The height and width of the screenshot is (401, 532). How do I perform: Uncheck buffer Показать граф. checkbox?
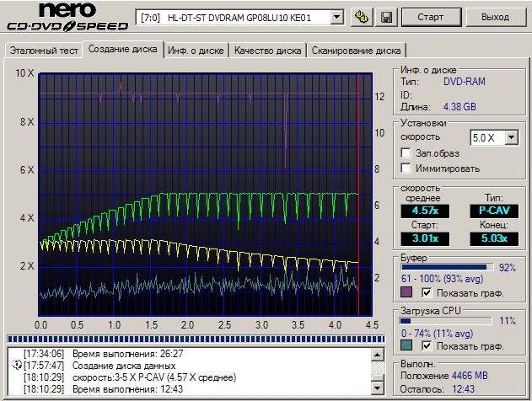pos(427,293)
